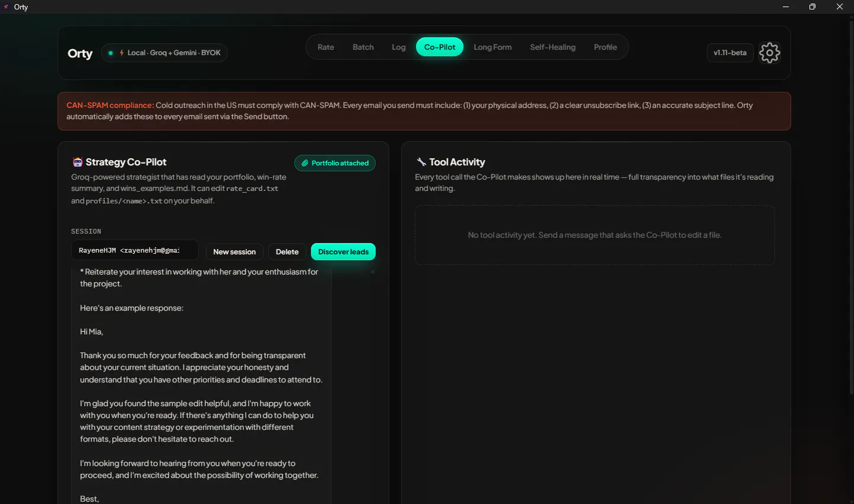854x504 pixels.
Task: Go to the Long Form tab
Action: 493,47
